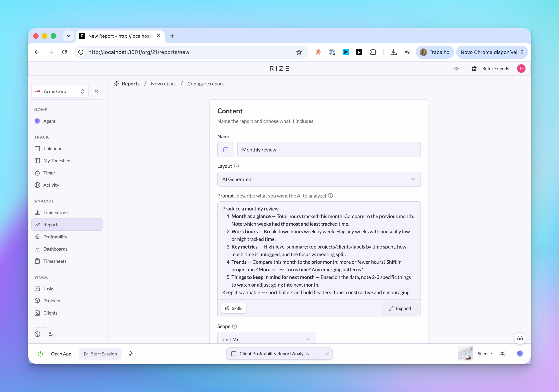Screen dimensions: 559x392
Task: Open the Activity page
Action: click(x=67, y=185)
